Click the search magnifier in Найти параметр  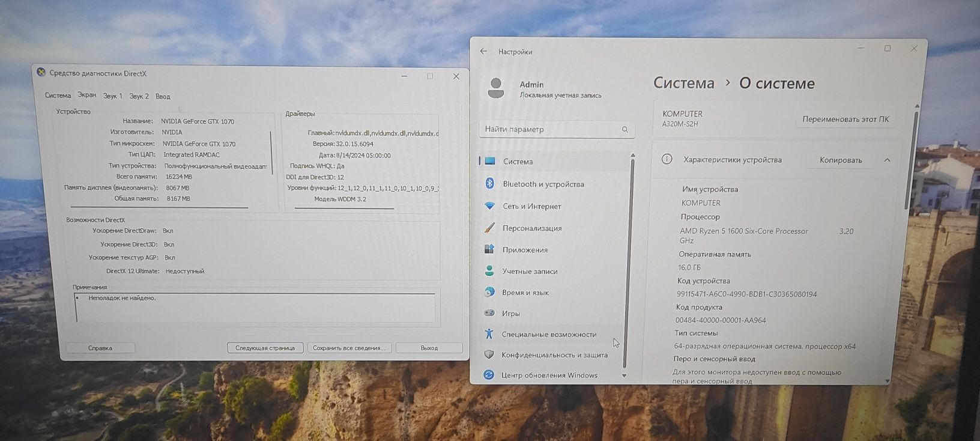coord(625,129)
